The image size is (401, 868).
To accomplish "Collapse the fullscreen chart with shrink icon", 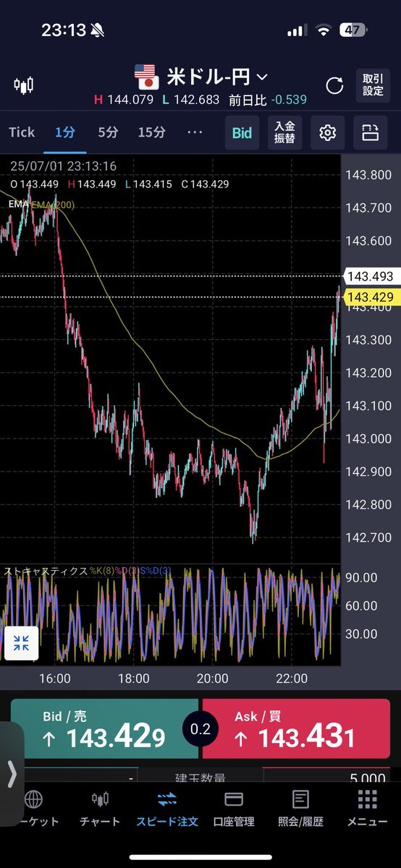I will 21,642.
